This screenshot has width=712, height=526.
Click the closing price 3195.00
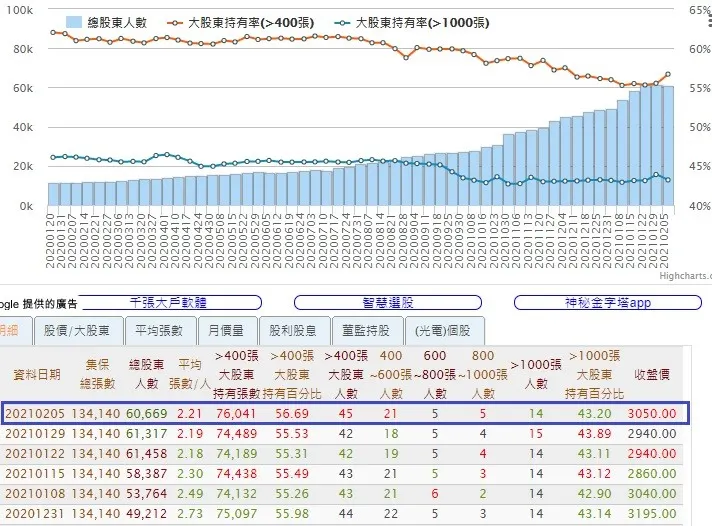click(652, 514)
